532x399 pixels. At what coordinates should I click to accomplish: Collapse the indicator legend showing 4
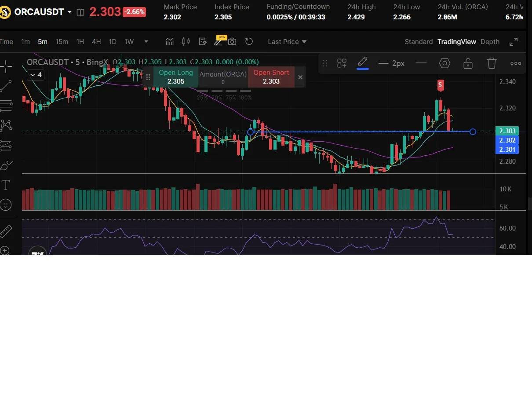pyautogui.click(x=36, y=75)
